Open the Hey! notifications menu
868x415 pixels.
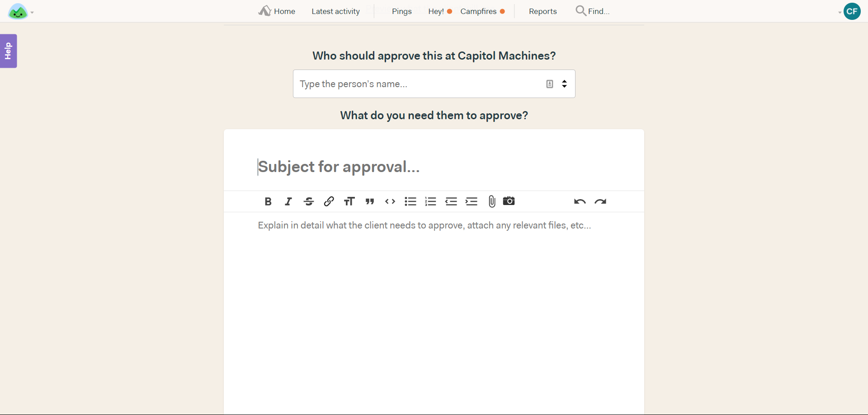click(x=440, y=11)
